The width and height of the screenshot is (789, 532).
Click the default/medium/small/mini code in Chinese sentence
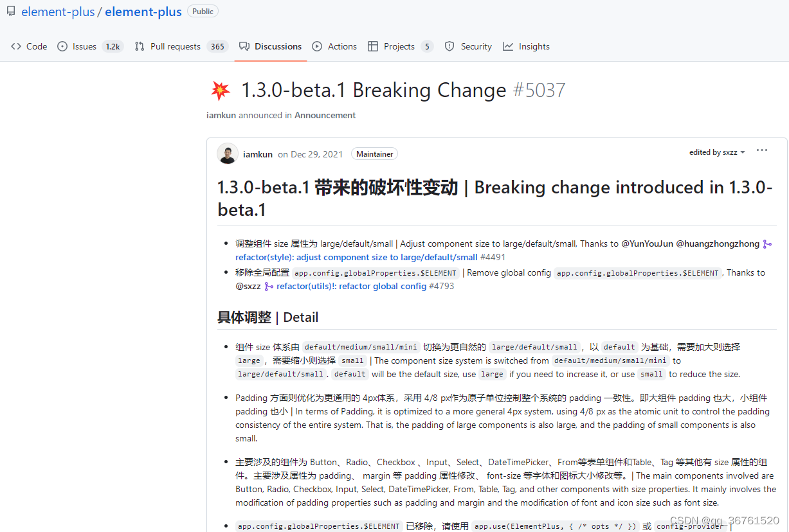pyautogui.click(x=361, y=347)
